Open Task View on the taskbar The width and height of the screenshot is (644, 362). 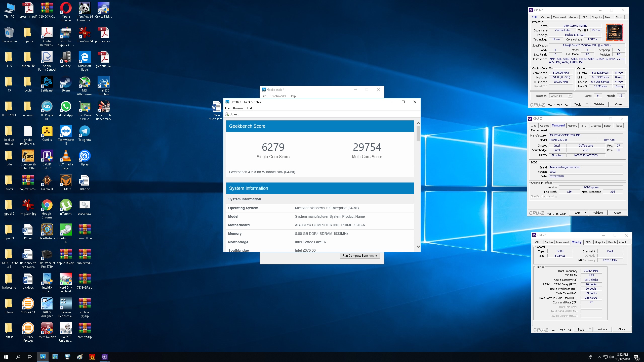30,357
